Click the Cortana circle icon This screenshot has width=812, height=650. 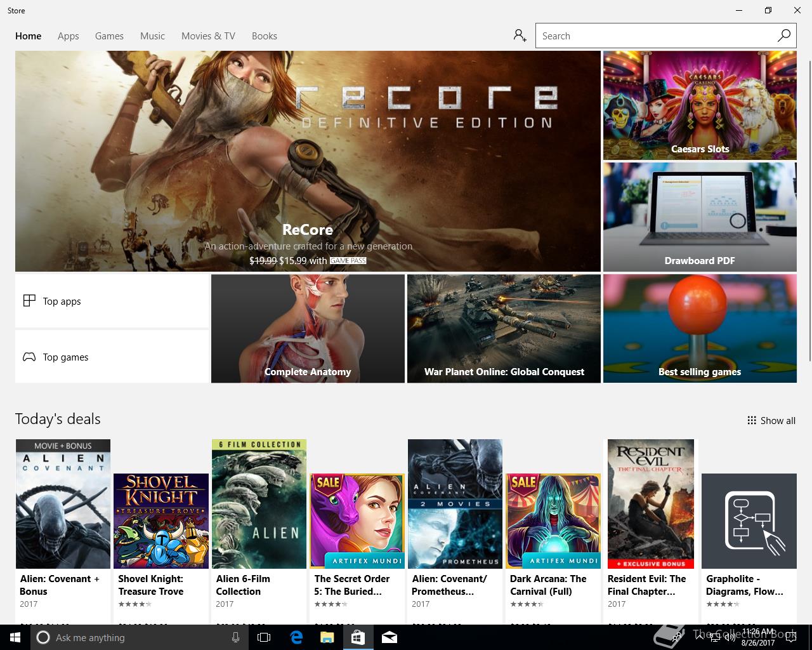43,637
